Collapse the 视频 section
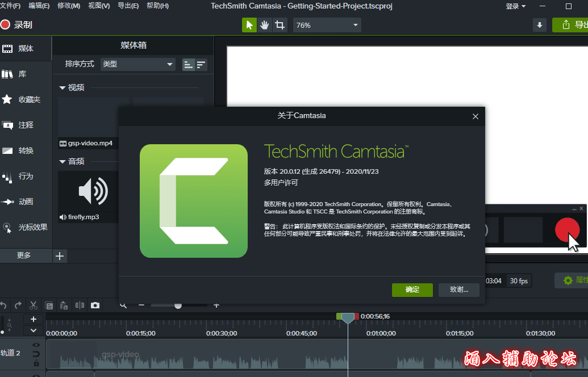This screenshot has height=377, width=588. (62, 87)
